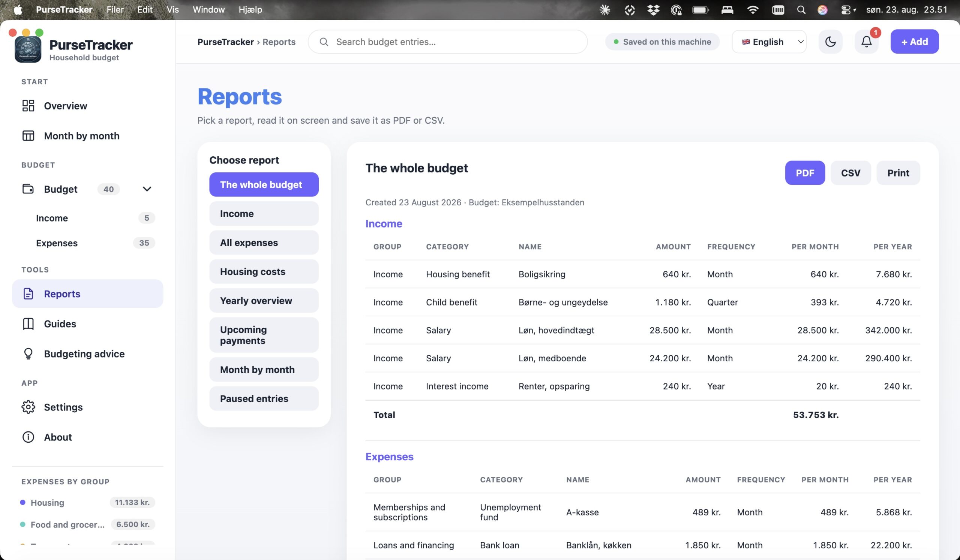Select the Yearly overview report
The height and width of the screenshot is (560, 960).
(x=264, y=300)
